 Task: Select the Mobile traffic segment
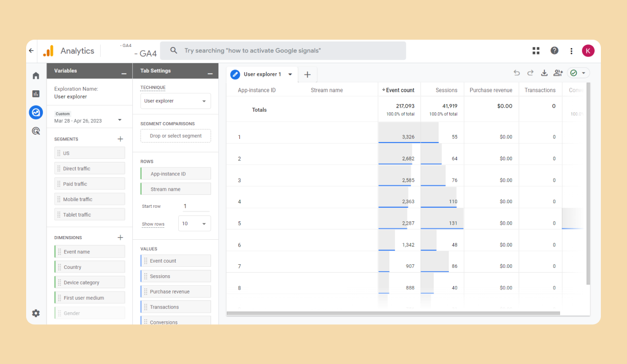89,199
